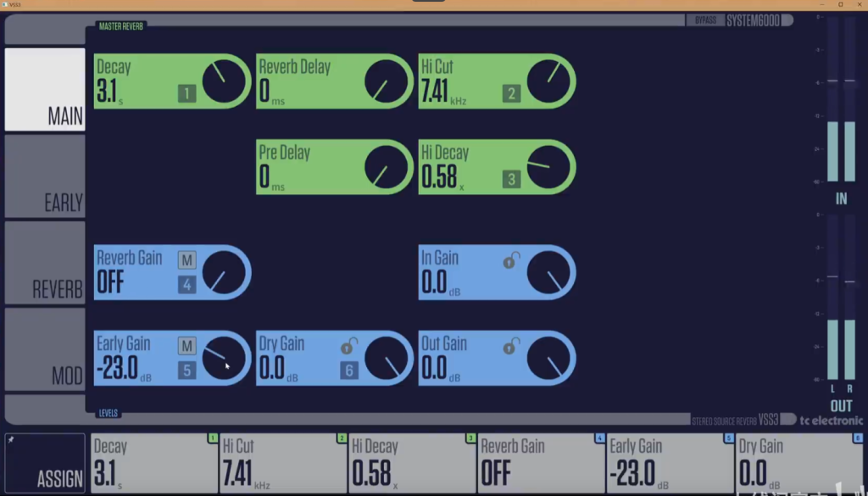
Task: Click the Reverb Gain knob dial
Action: pos(224,272)
